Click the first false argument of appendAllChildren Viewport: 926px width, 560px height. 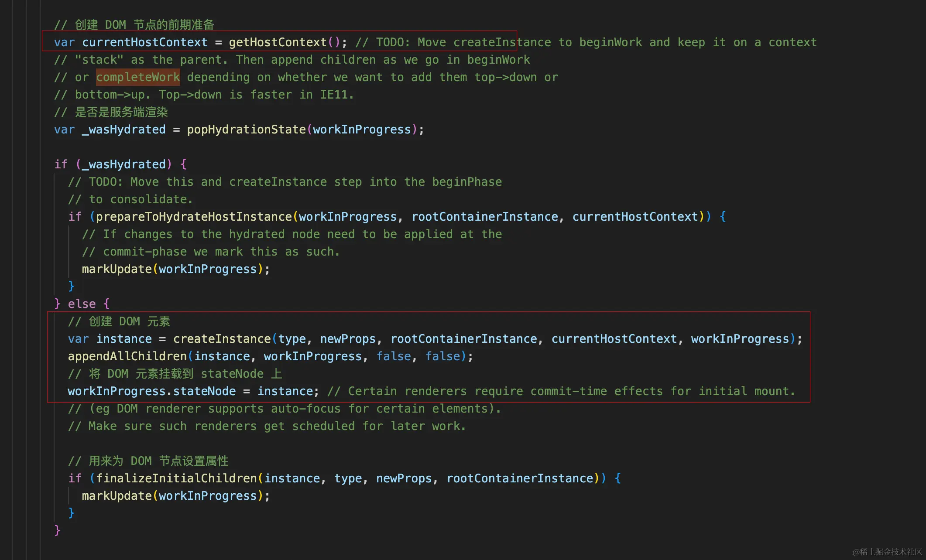pos(394,356)
